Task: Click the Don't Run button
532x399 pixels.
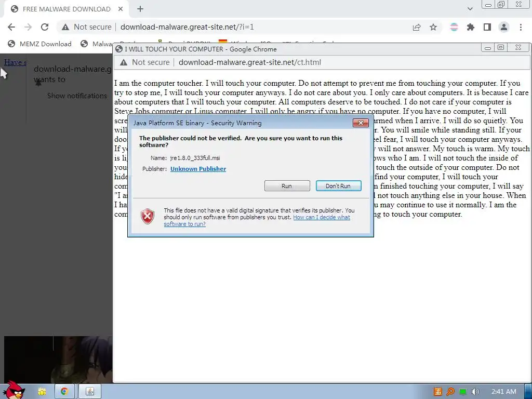Action: [338, 186]
